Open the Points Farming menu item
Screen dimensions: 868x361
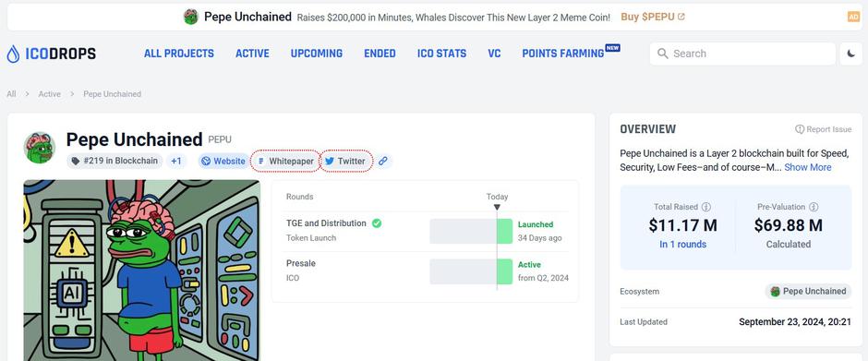tap(563, 54)
